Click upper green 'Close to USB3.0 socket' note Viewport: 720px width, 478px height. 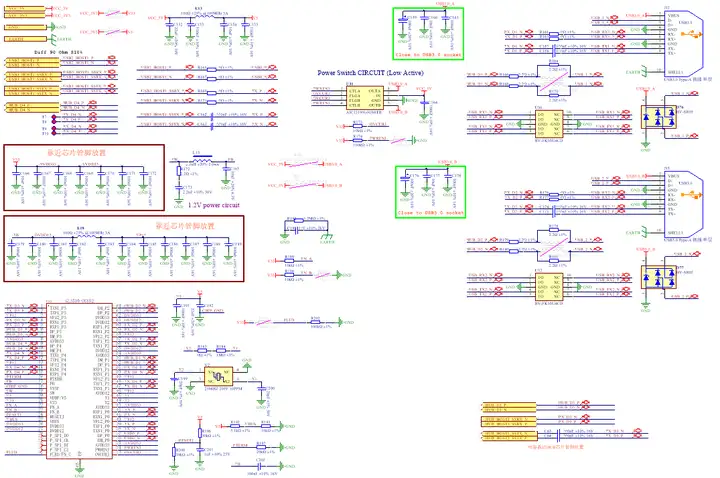click(428, 55)
